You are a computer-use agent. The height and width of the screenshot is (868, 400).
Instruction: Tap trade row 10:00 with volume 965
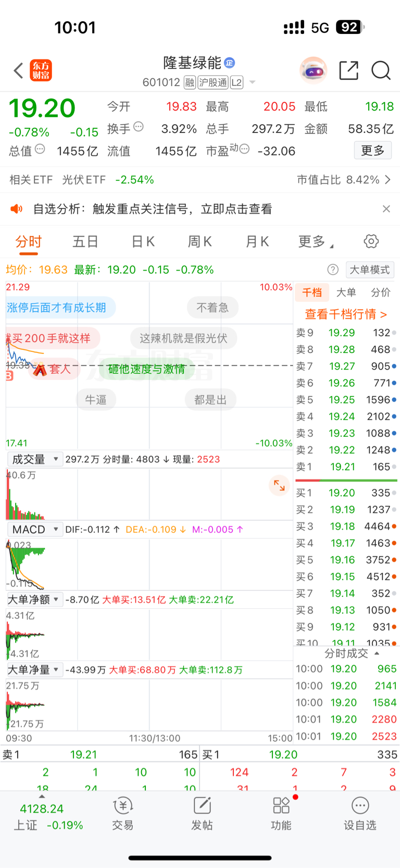346,669
